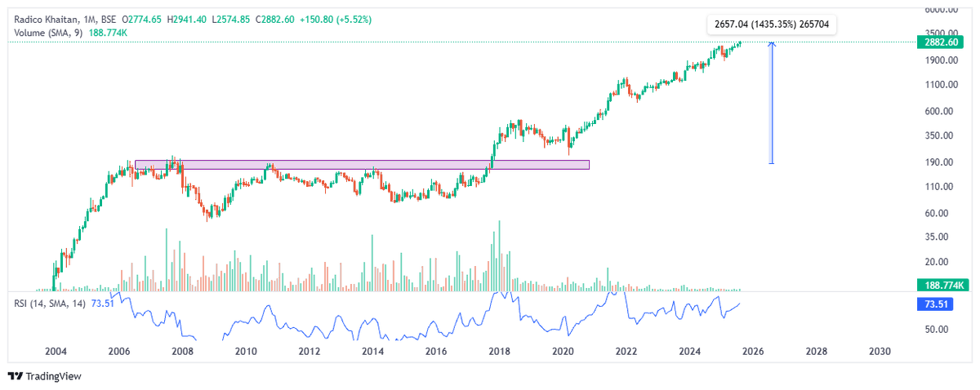Screen dimensions: 980x390
Task: Click the 50.00 RSI axis label
Action: 937,330
